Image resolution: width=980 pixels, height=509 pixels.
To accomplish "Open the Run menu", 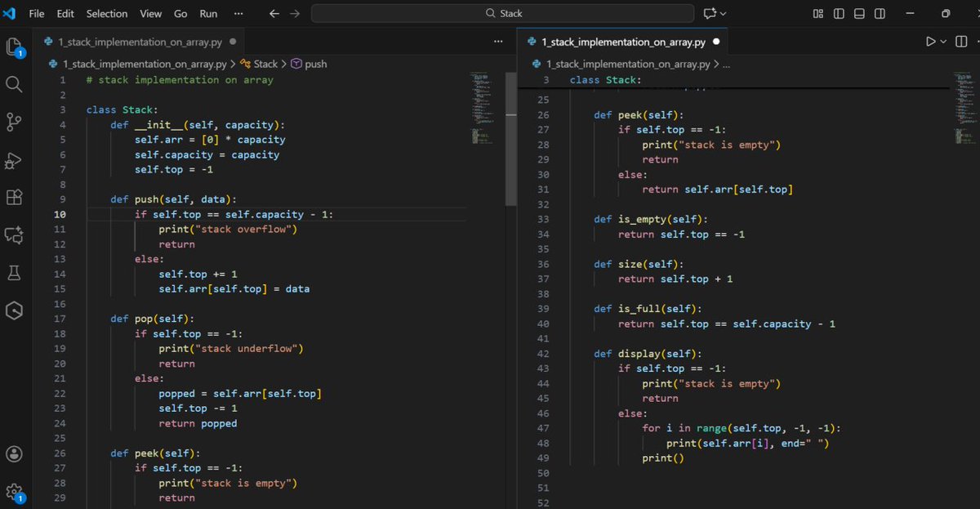I will [x=208, y=13].
